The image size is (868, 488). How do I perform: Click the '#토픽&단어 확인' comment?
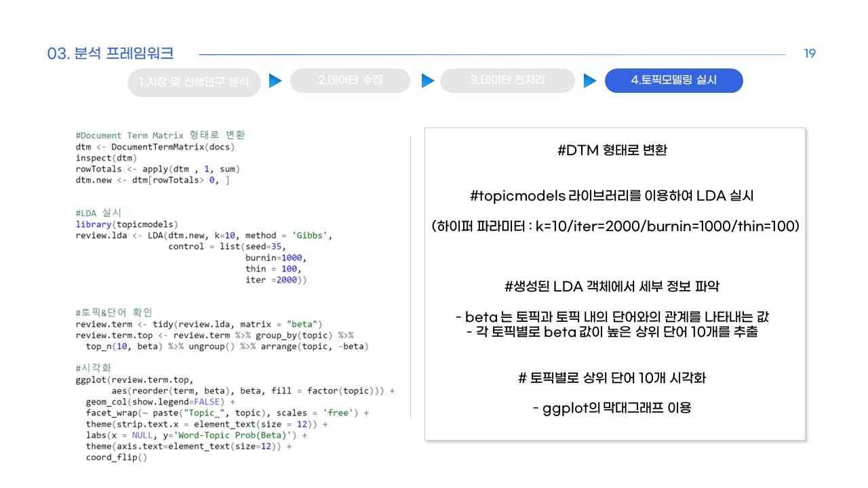[x=114, y=312]
